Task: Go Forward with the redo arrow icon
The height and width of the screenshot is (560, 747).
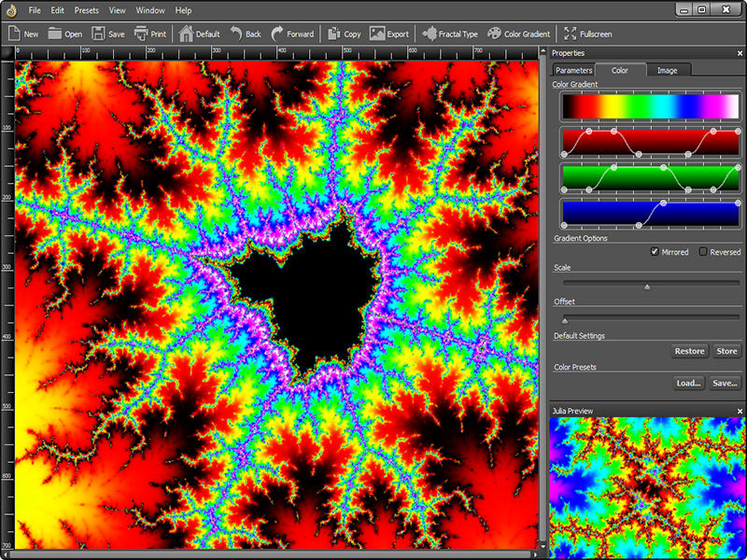Action: click(276, 34)
